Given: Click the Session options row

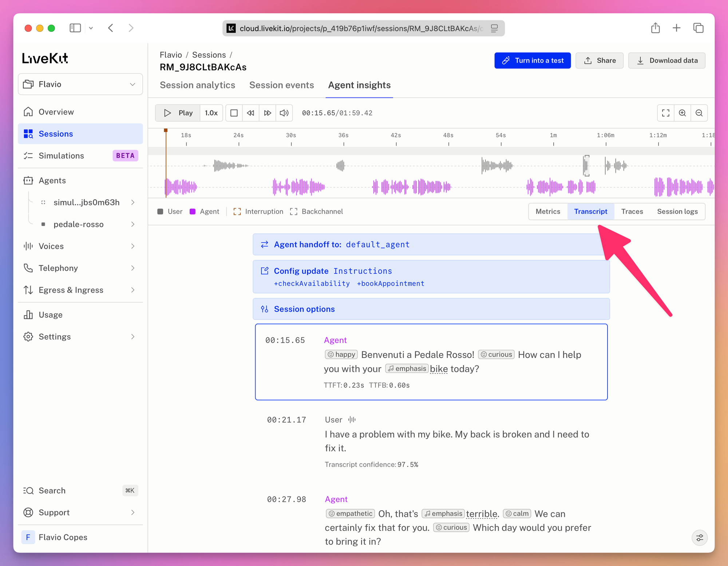Looking at the screenshot, I should pos(431,309).
